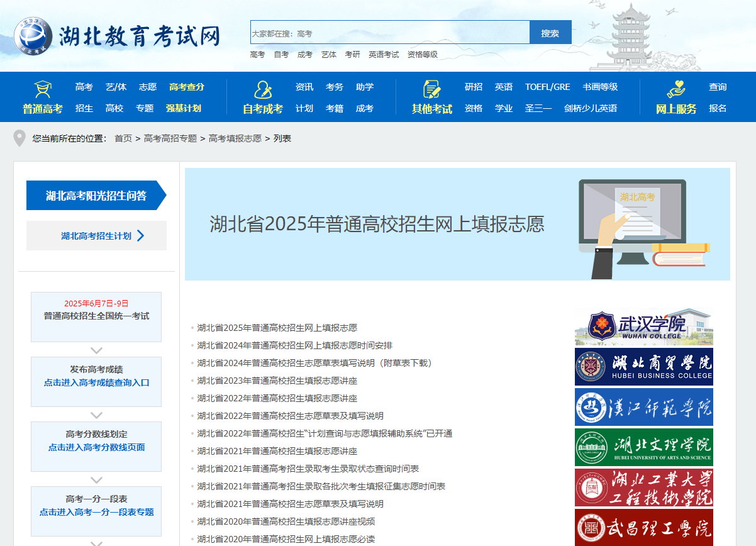Click the 其他考试 notepad icon
This screenshot has height=546, width=756.
pyautogui.click(x=432, y=89)
